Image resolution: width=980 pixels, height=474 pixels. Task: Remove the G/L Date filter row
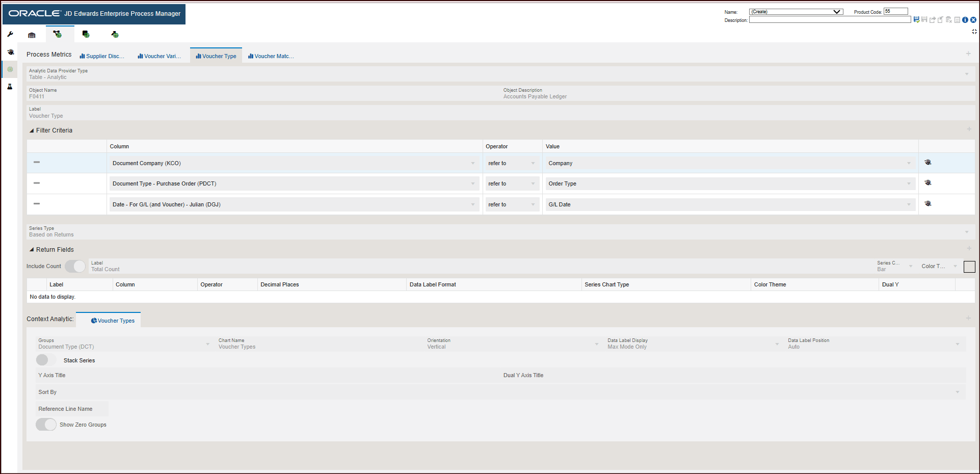(36, 204)
